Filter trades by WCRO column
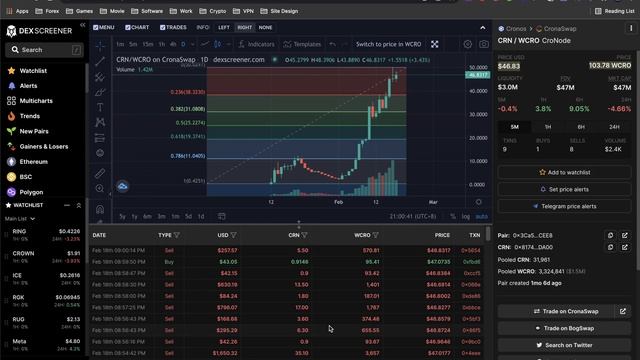 tap(376, 235)
